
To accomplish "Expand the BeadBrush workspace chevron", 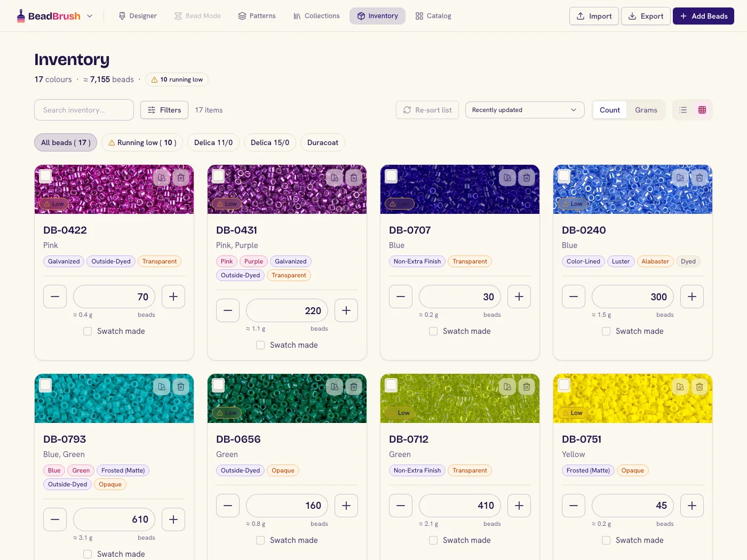I will click(x=90, y=16).
